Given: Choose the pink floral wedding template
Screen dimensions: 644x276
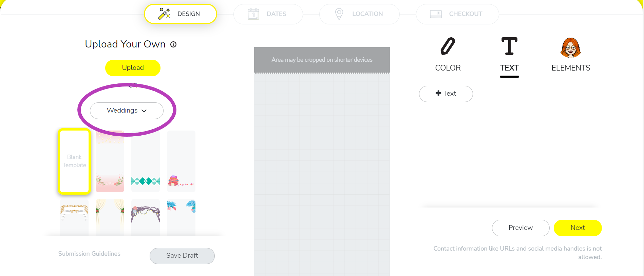Looking at the screenshot, I should (x=110, y=161).
